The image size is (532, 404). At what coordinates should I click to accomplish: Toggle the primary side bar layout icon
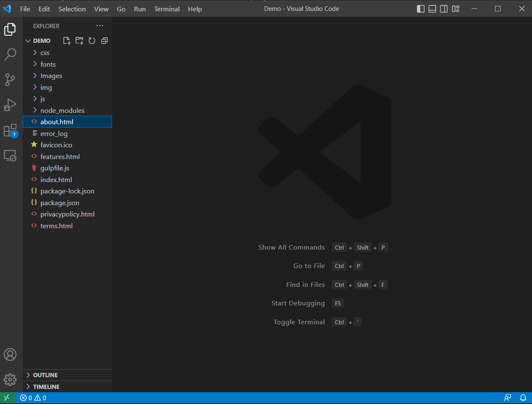[x=421, y=9]
